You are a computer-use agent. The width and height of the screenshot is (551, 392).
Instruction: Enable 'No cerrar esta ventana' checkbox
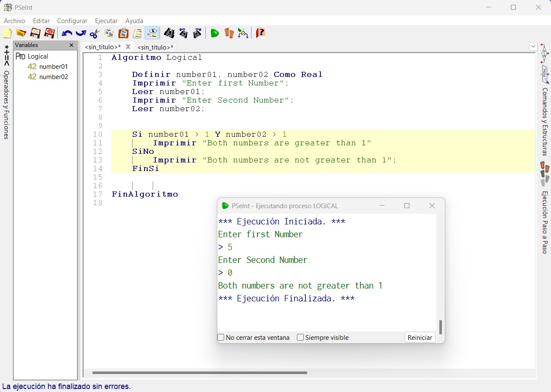[x=221, y=338]
